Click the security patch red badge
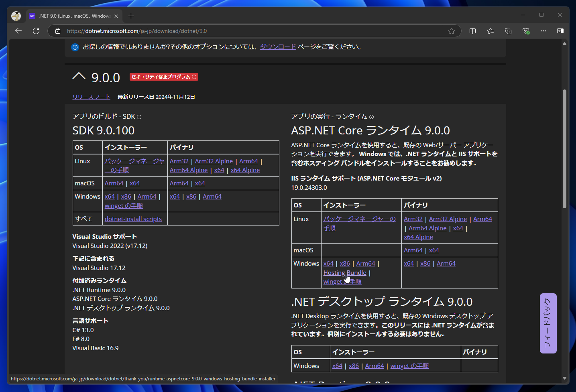 point(164,77)
